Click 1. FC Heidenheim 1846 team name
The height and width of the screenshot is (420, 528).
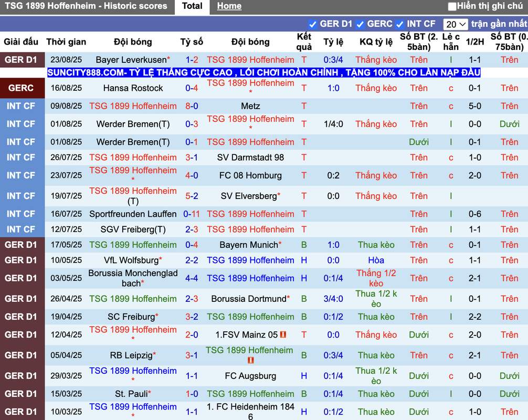pos(250,412)
